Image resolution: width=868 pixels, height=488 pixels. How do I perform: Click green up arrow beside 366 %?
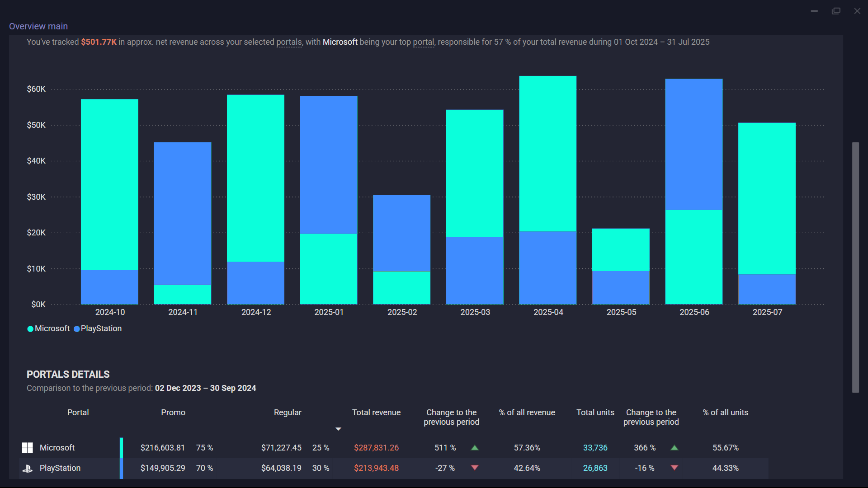coord(674,448)
